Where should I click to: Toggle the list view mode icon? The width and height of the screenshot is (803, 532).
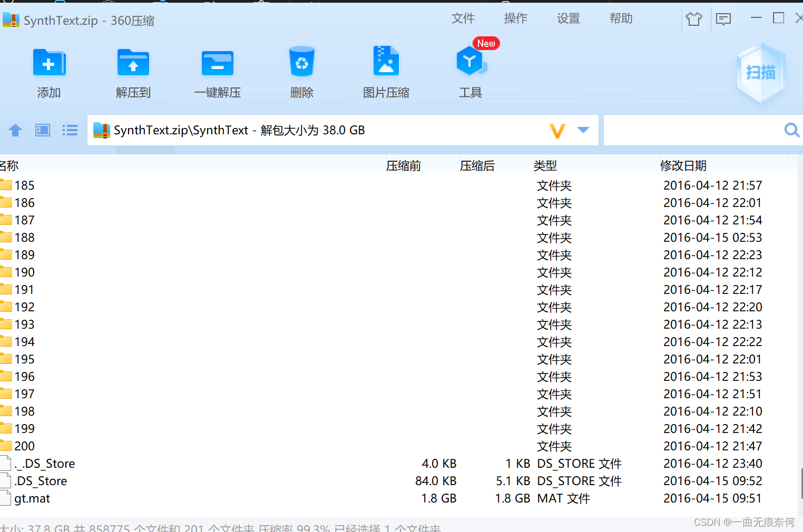70,130
